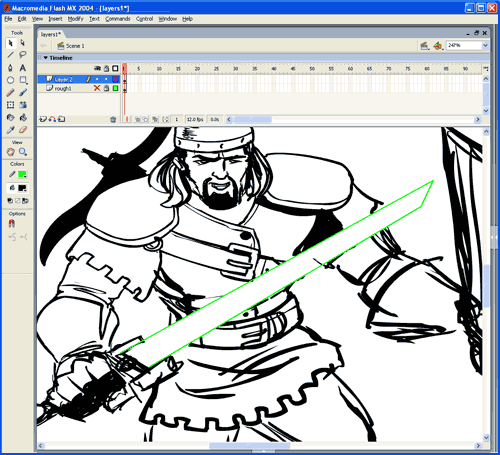Select the Brush tool
Image resolution: width=500 pixels, height=455 pixels.
[x=23, y=93]
